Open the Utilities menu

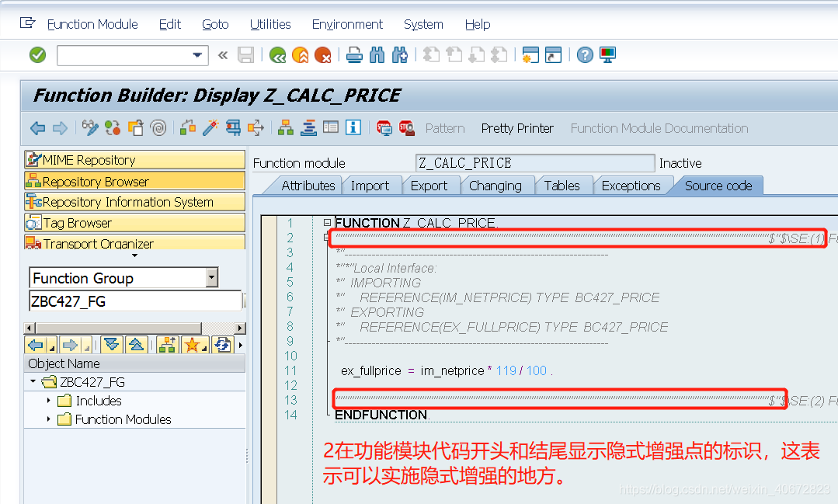[270, 24]
